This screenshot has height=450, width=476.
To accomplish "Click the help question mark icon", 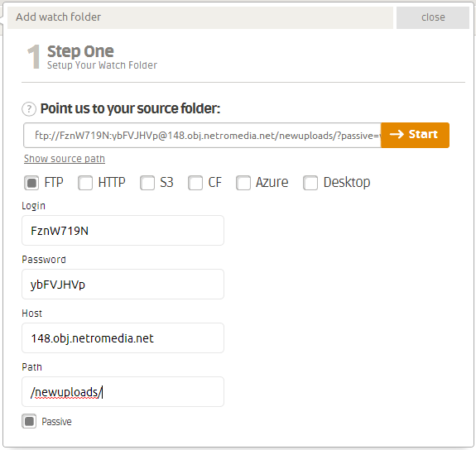I will [x=29, y=108].
